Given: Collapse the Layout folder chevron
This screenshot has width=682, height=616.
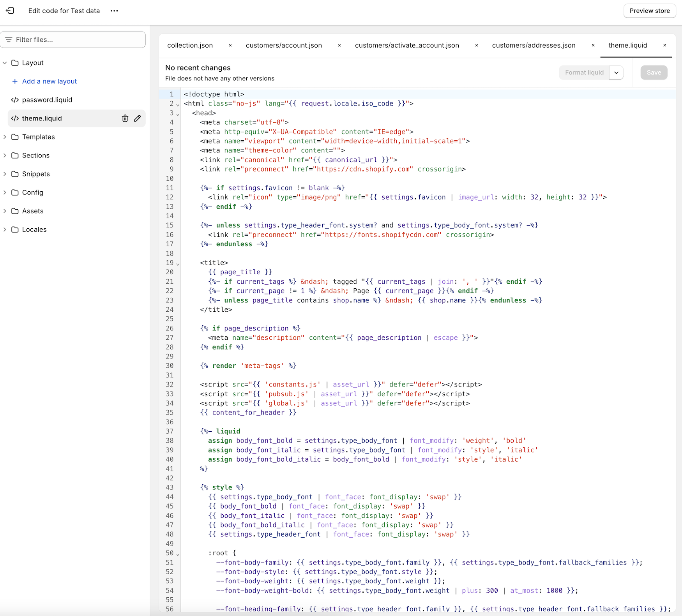Looking at the screenshot, I should coord(5,63).
